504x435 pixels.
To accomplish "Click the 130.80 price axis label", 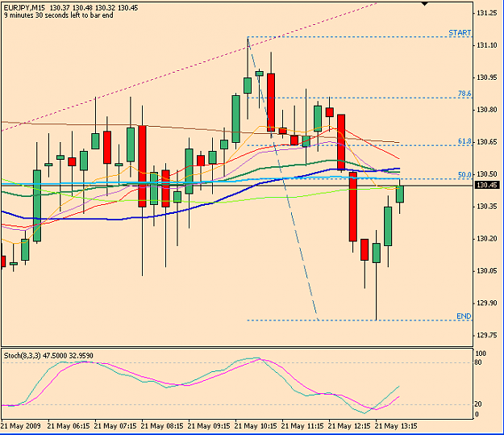I will point(486,110).
